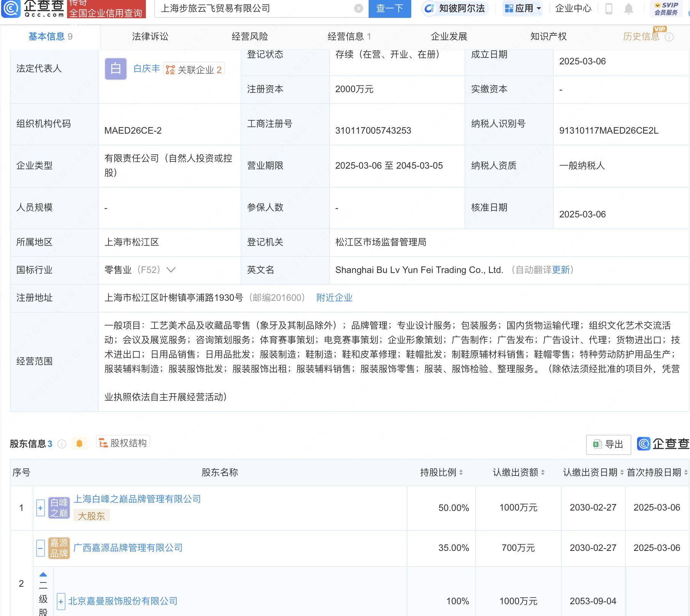Select registration number 310117005743253
The height and width of the screenshot is (616, 690).
click(x=373, y=131)
